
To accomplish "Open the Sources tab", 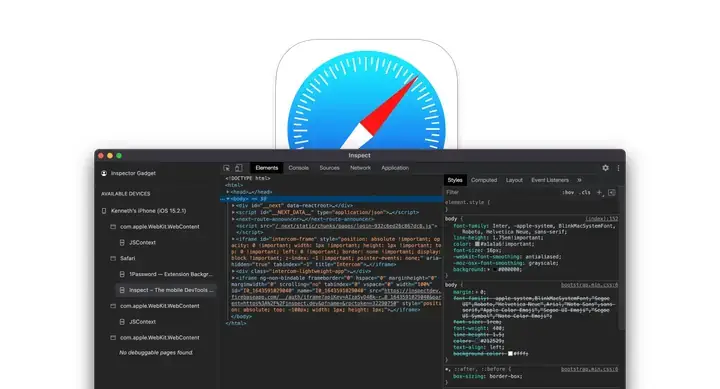I will (329, 168).
